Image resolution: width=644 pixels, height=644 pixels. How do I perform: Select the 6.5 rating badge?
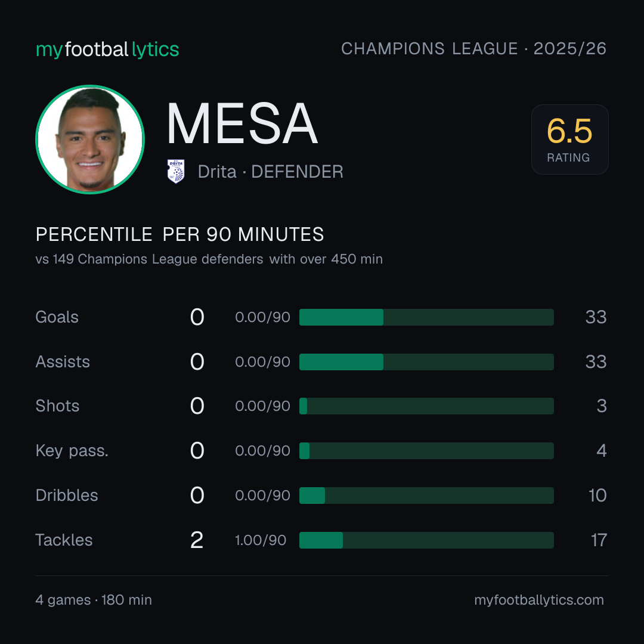pos(569,139)
